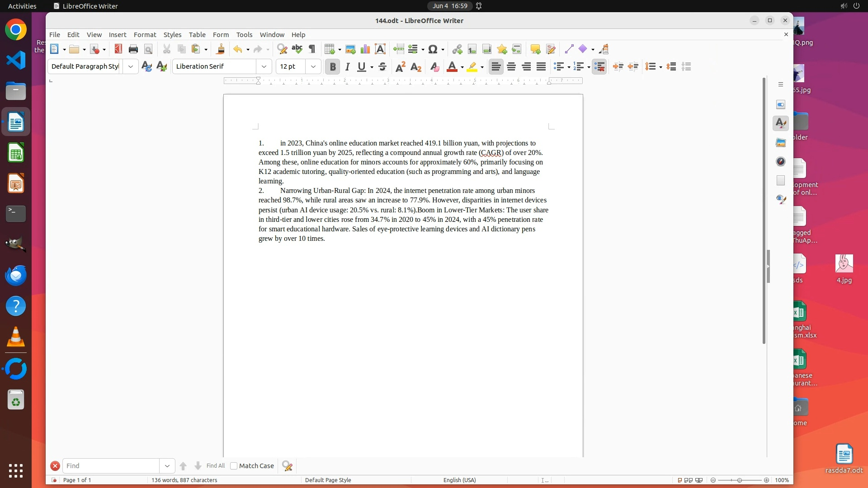The height and width of the screenshot is (488, 868).
Task: Enable the Match Case checkbox
Action: (234, 466)
